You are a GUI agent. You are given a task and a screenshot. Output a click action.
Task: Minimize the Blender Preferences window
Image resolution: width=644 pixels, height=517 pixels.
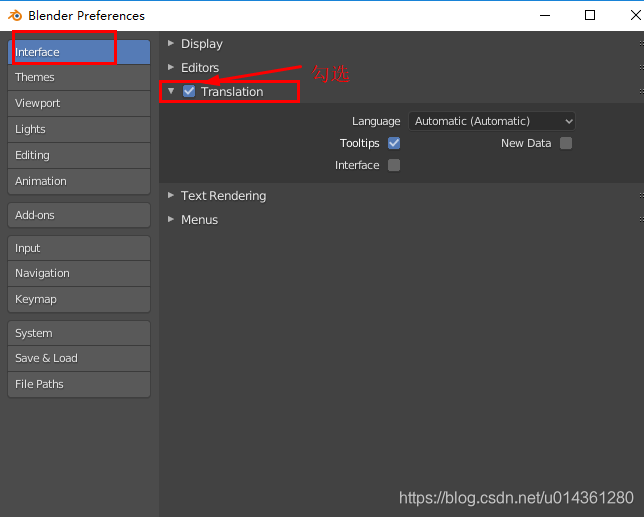point(545,16)
